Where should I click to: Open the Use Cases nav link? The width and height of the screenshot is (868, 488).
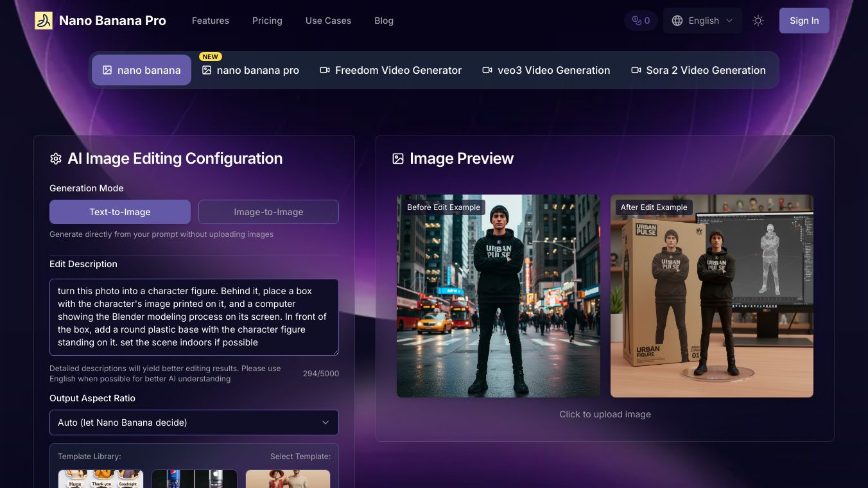point(328,21)
